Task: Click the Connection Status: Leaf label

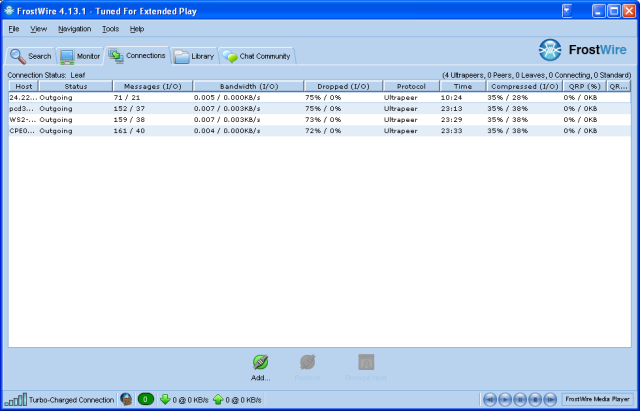Action: pos(46,75)
